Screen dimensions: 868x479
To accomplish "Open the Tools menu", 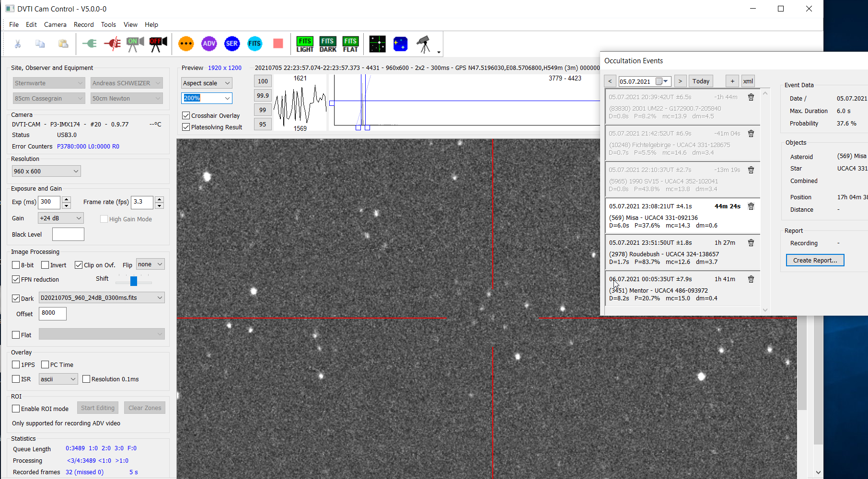I will click(108, 24).
